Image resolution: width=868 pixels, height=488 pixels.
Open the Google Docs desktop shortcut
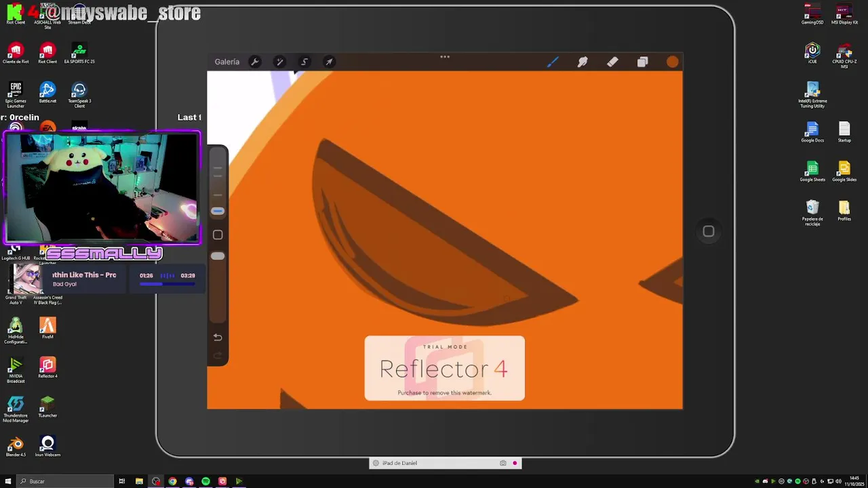pos(812,132)
